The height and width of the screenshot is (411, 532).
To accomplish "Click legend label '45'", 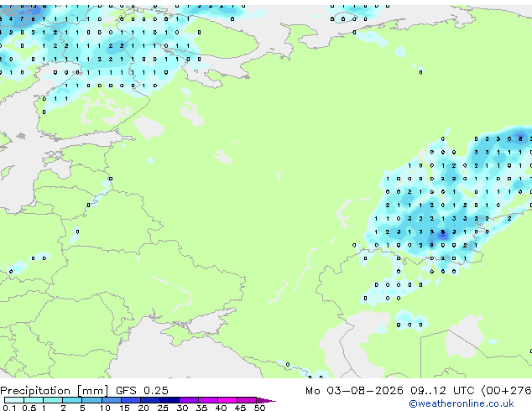I will tap(240, 408).
